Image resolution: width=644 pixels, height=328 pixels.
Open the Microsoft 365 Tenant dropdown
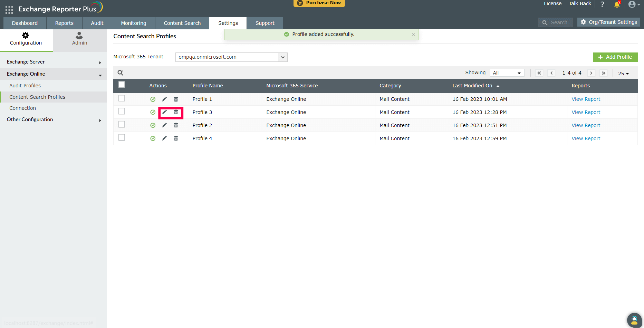231,57
